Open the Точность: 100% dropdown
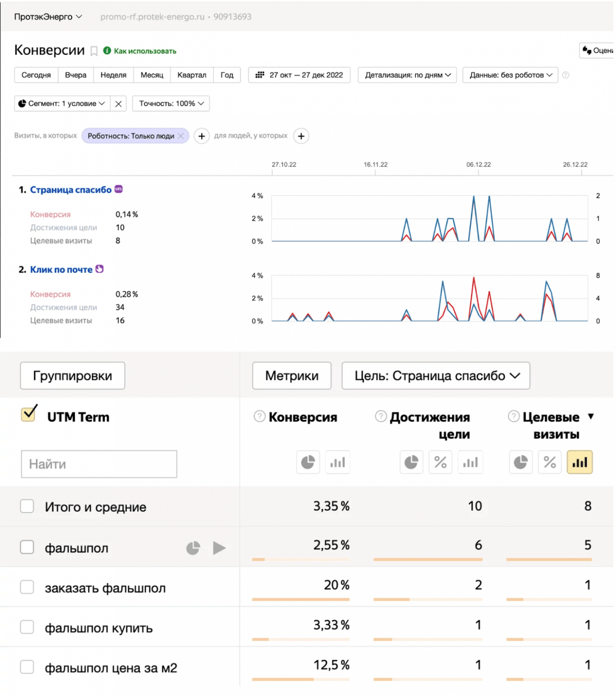Viewport: 616px width, 695px height. 171,104
